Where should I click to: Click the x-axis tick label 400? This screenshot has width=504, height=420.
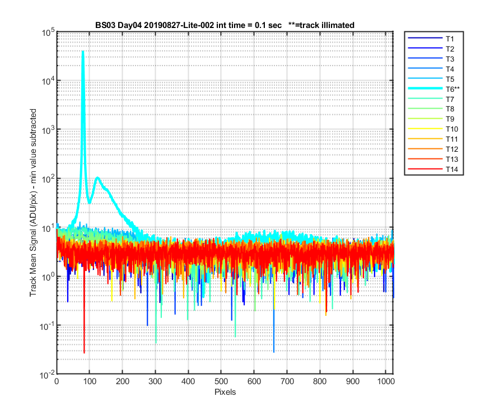[188, 381]
